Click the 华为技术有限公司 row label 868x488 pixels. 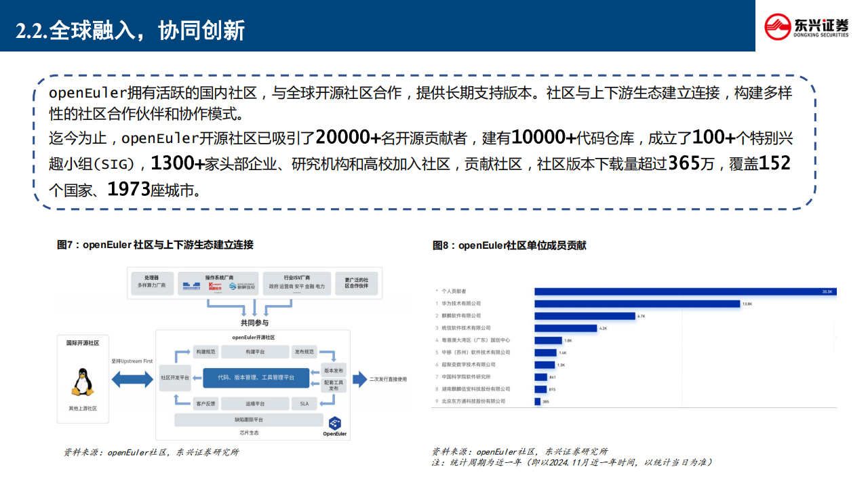[461, 303]
